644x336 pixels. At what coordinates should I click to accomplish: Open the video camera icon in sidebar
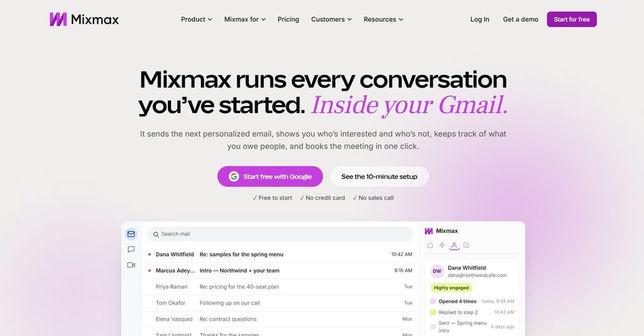131,265
